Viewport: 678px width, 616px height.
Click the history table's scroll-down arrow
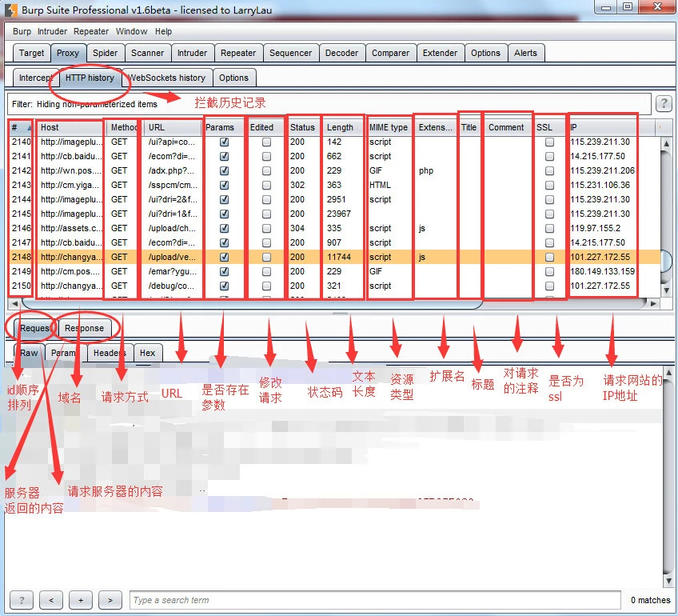[x=666, y=290]
